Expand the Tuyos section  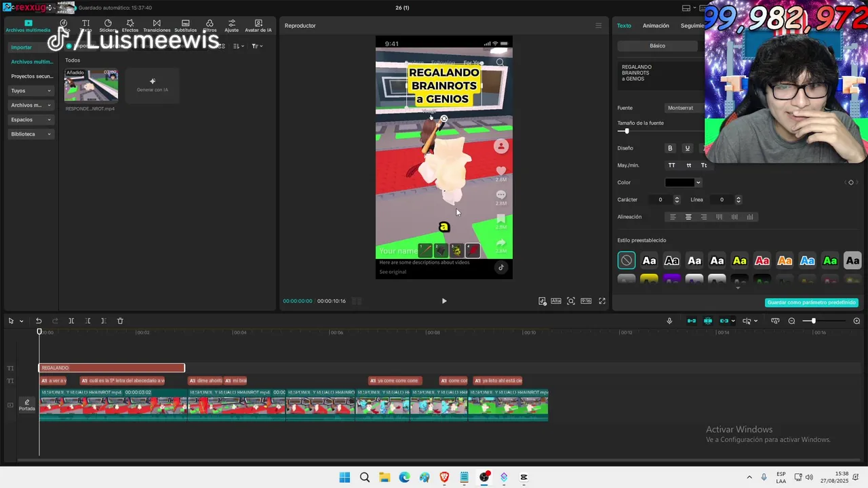(x=31, y=91)
